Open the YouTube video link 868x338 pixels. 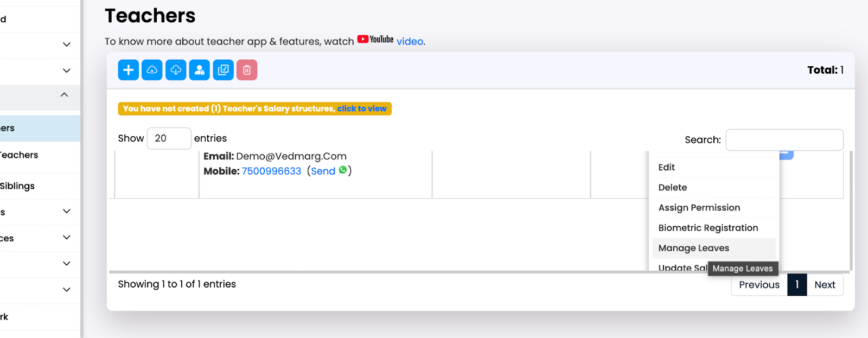pos(410,42)
